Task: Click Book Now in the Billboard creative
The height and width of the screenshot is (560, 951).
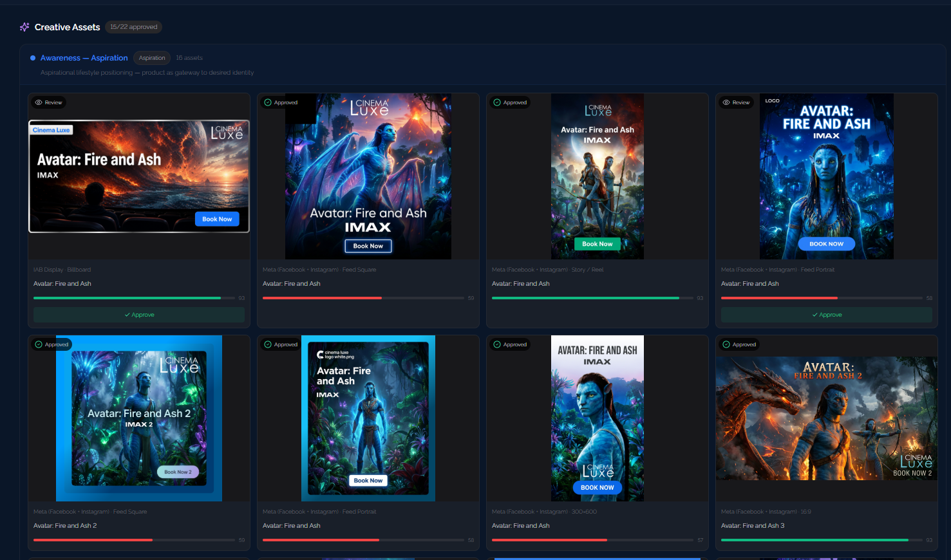Action: [x=217, y=219]
